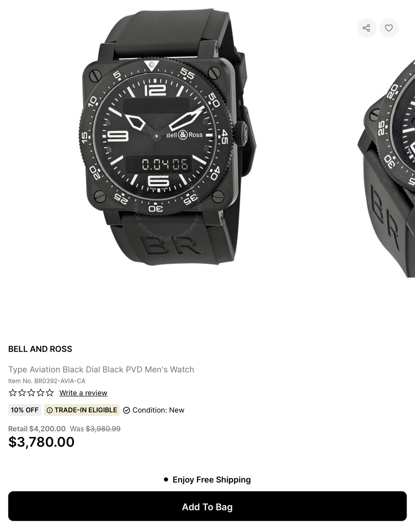This screenshot has height=532, width=415.
Task: Select the second rating star
Action: tap(22, 393)
